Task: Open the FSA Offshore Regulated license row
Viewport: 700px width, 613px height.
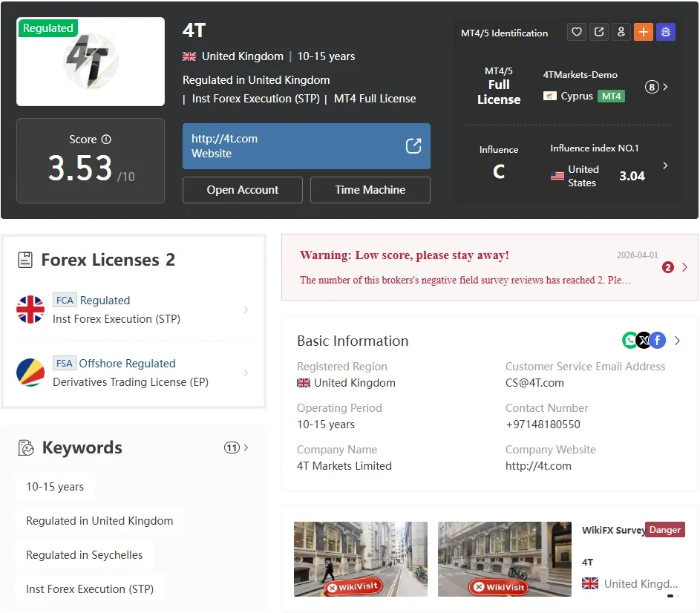Action: (133, 373)
